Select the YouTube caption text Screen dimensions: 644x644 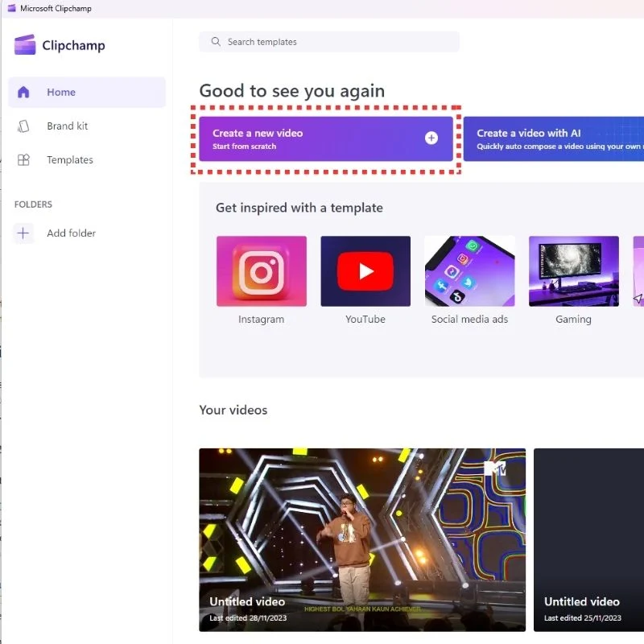(365, 319)
